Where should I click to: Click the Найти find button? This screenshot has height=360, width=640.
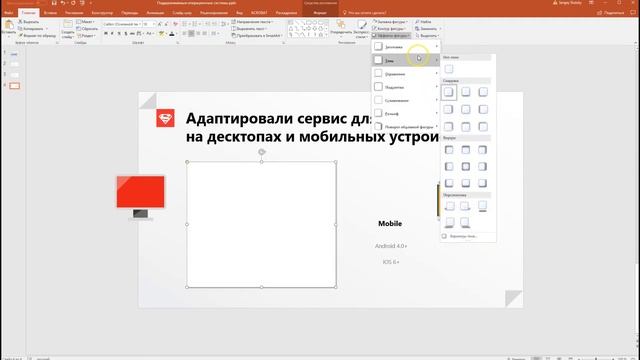423,22
